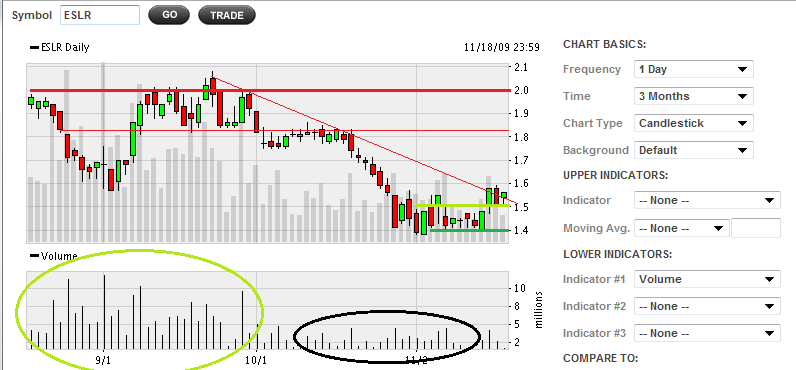Click the CHART BASICS heading
The width and height of the screenshot is (796, 370).
[605, 44]
